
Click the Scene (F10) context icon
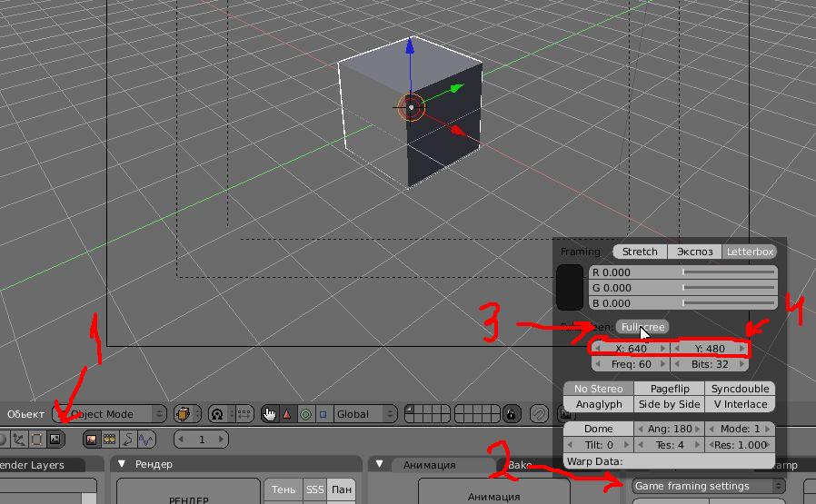click(x=55, y=439)
